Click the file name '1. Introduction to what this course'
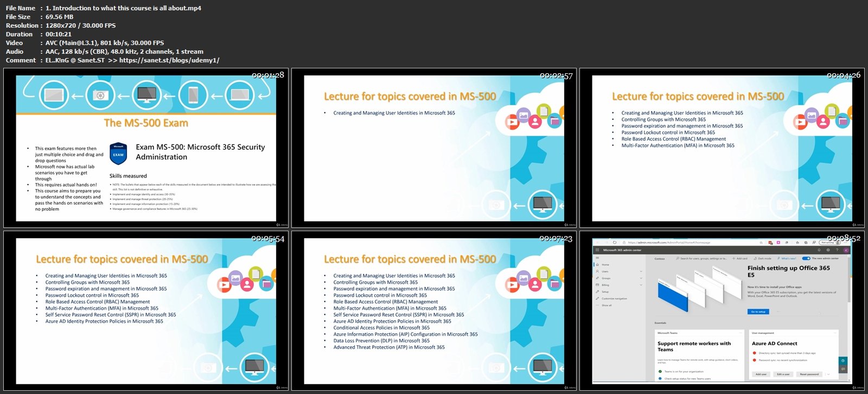This screenshot has height=394, width=868. click(x=123, y=8)
